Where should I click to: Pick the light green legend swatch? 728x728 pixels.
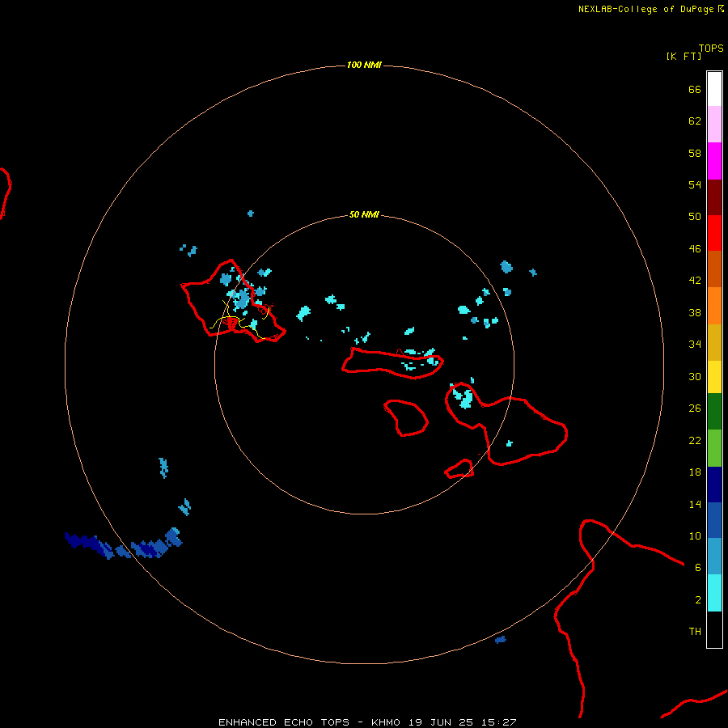[x=714, y=448]
